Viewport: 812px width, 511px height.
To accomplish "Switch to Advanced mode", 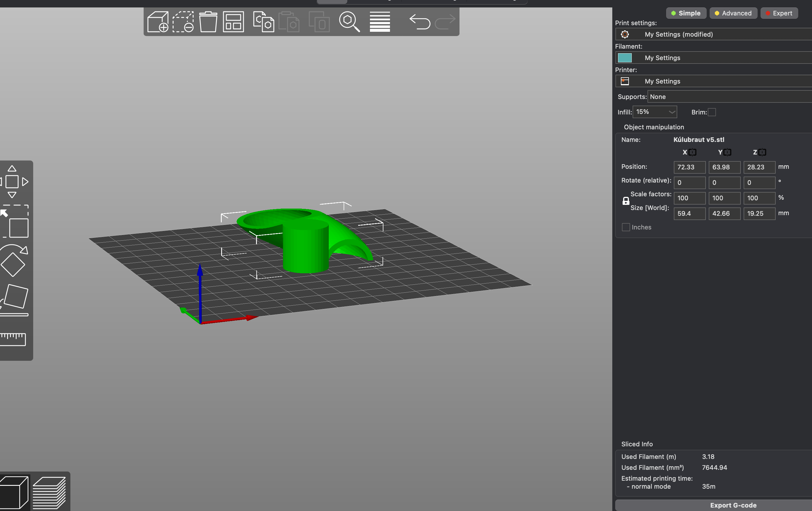I will (733, 13).
